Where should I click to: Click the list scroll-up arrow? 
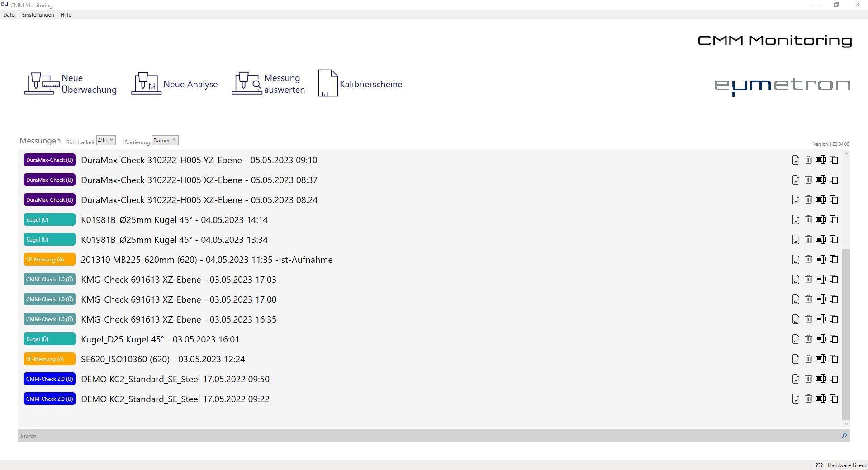(846, 154)
